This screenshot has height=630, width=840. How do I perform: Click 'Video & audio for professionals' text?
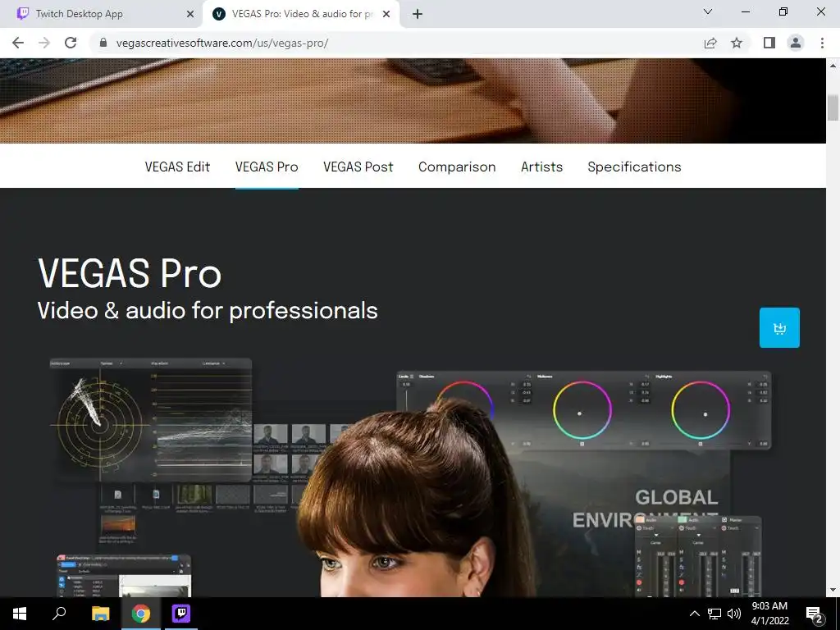tap(208, 311)
